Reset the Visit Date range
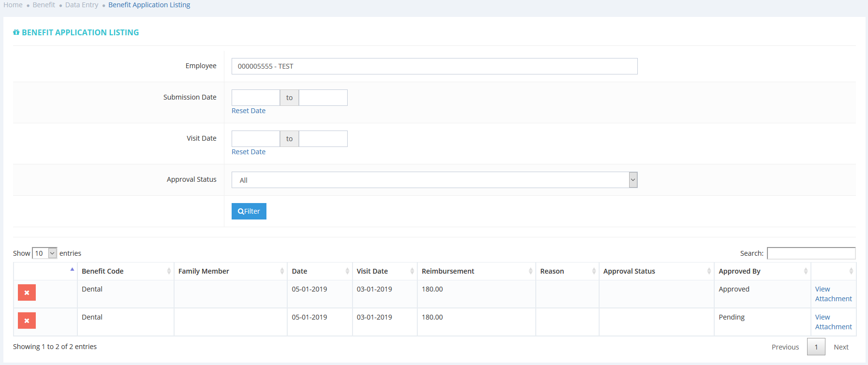868x365 pixels. [x=249, y=152]
